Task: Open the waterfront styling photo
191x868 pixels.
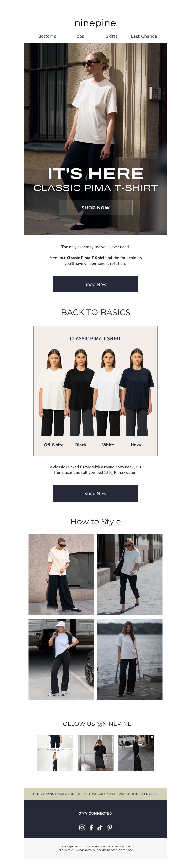Action: pyautogui.click(x=130, y=659)
